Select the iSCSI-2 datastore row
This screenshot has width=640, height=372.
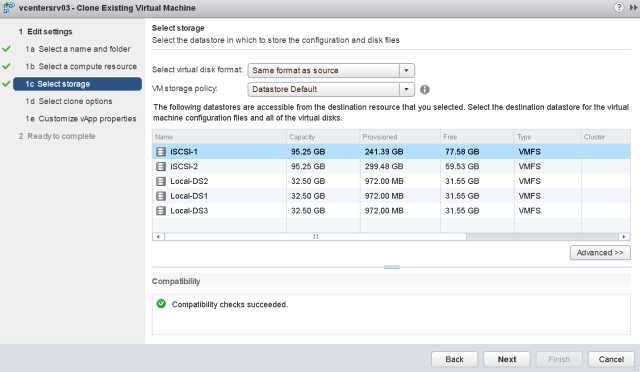point(391,167)
